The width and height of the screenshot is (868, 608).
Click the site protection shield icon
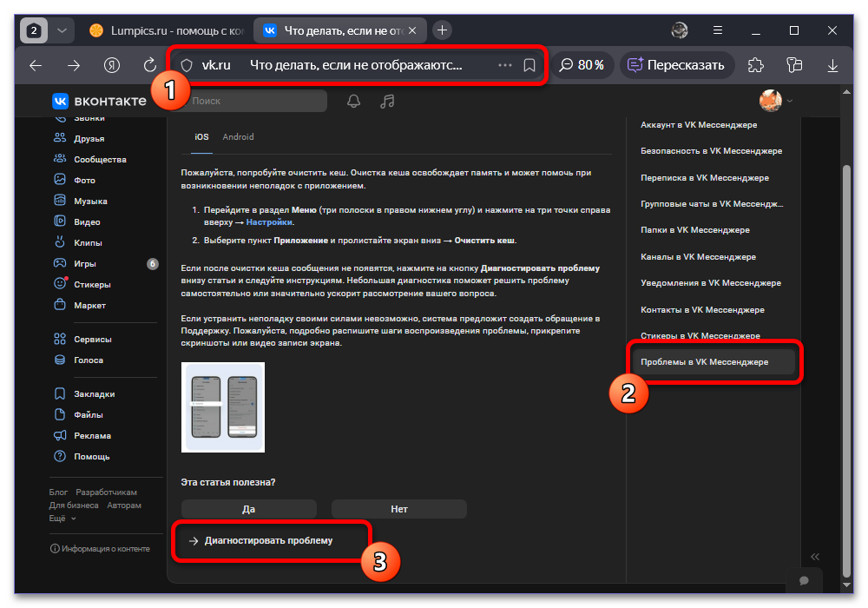click(187, 65)
